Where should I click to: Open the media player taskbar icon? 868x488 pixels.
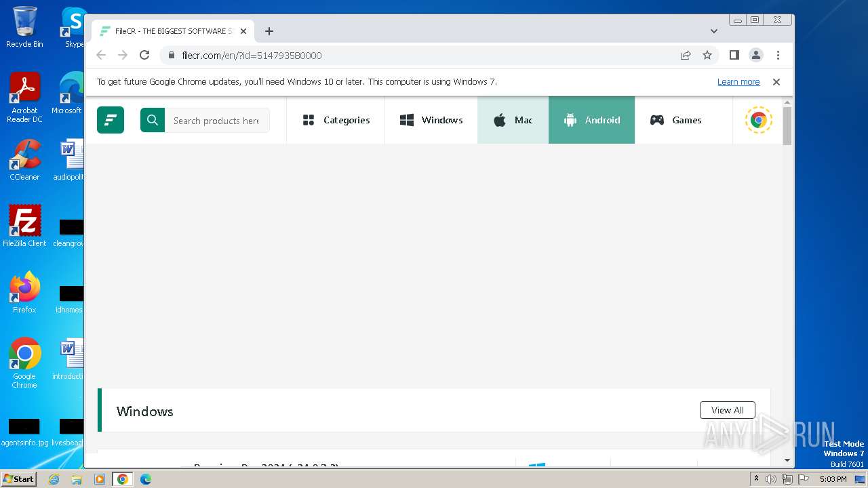100,479
